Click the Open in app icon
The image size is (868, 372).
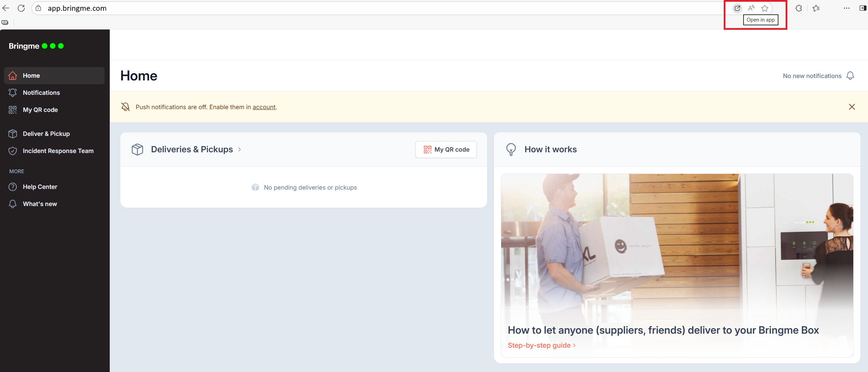pyautogui.click(x=737, y=8)
